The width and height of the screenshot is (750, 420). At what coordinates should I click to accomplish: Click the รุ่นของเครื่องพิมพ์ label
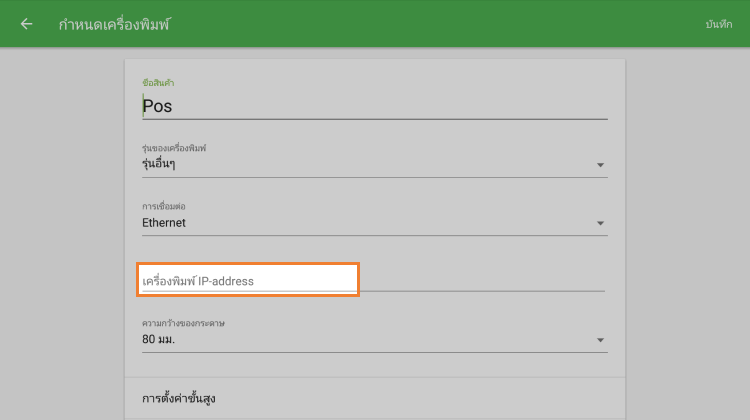pos(175,148)
